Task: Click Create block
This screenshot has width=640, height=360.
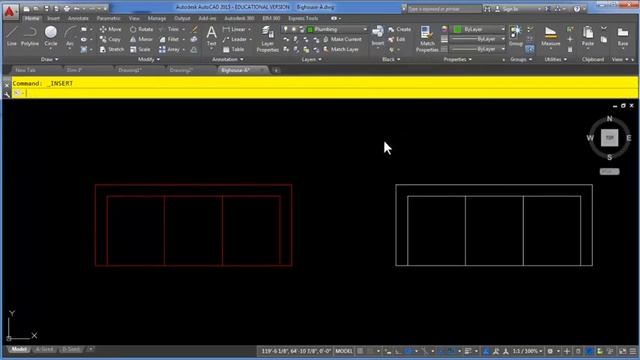Action: tap(400, 29)
